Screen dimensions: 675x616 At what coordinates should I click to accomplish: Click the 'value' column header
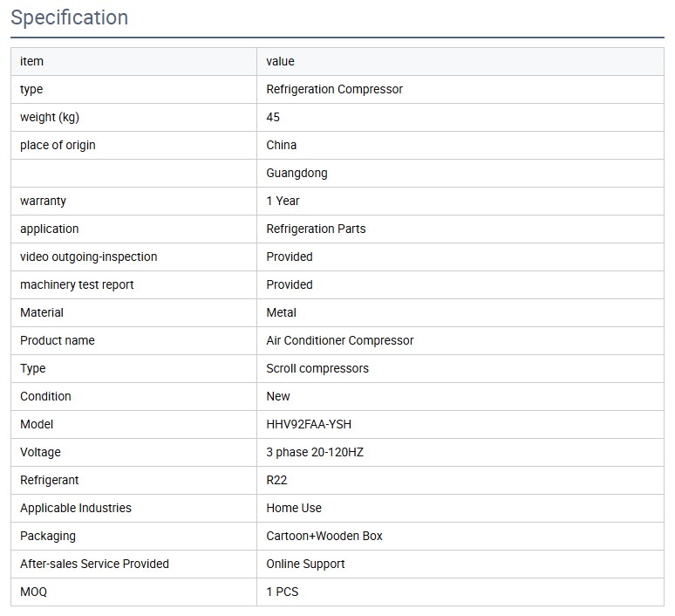(280, 61)
